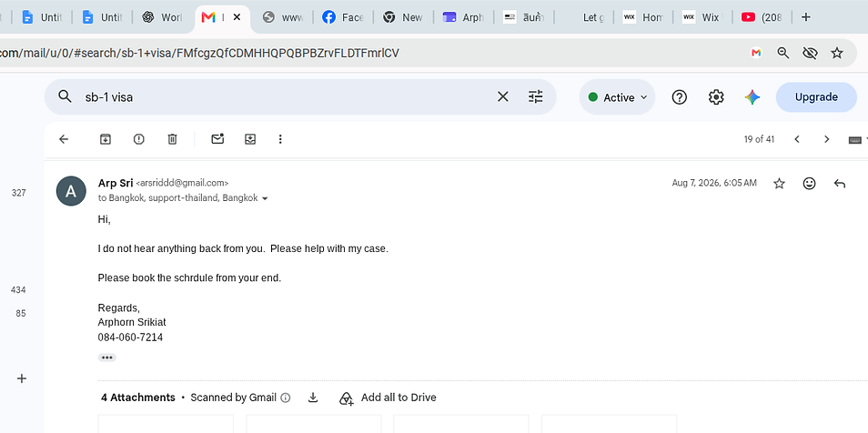Viewport: 868px width, 433px height.
Task: Click the browser address bar URL
Action: [x=199, y=53]
